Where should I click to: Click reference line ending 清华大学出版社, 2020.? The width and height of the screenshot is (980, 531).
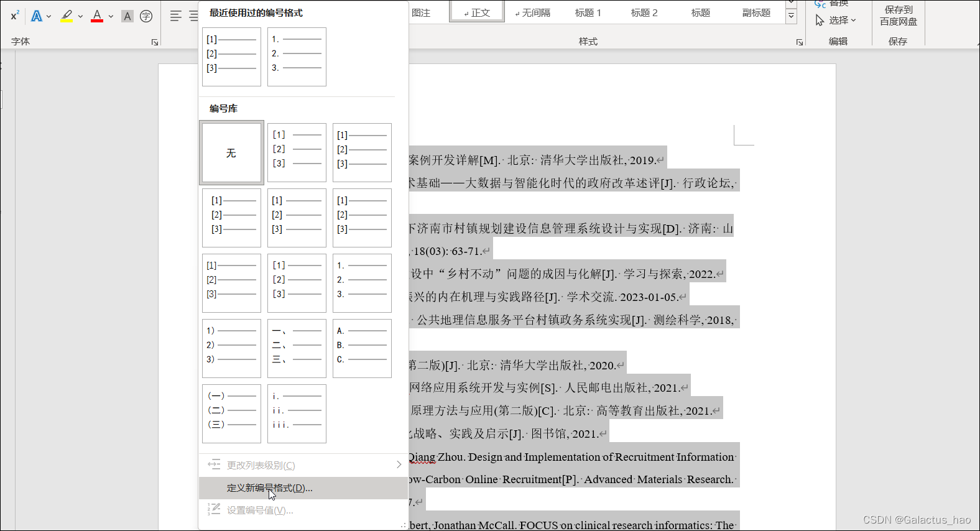coord(515,366)
